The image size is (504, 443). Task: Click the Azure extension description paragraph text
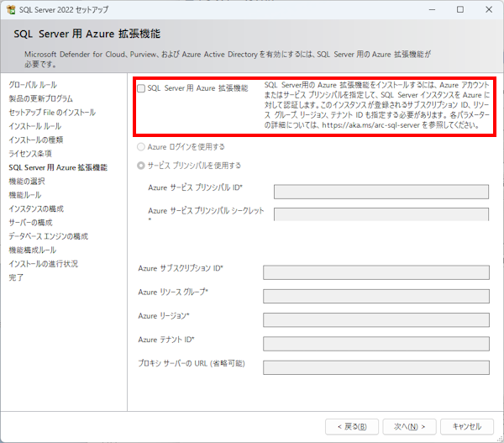click(x=377, y=105)
